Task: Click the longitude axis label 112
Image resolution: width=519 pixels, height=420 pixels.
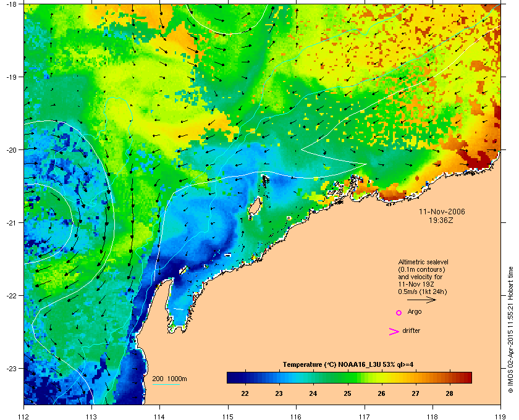Action: [24, 417]
